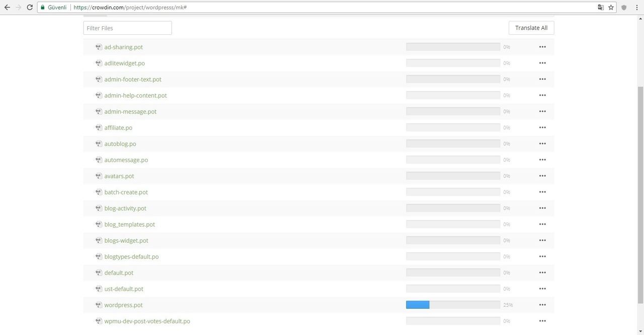The image size is (644, 335).
Task: Open the blog-activity.pot file link
Action: click(125, 208)
